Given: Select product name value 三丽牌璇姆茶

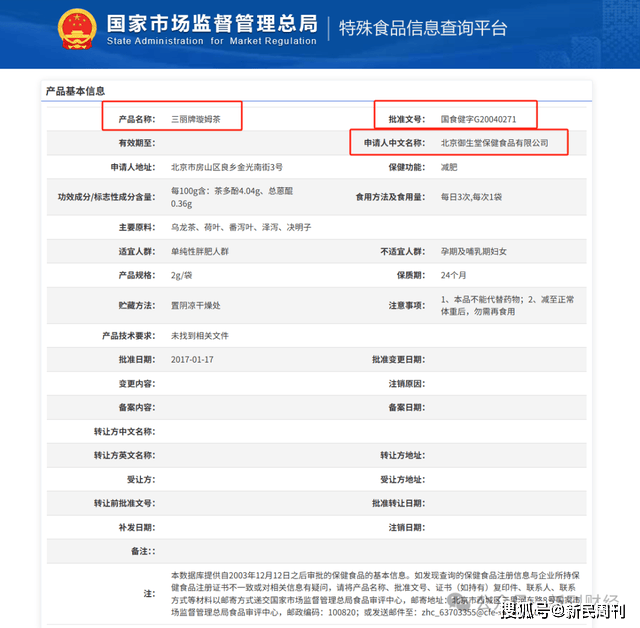Looking at the screenshot, I should [196, 119].
